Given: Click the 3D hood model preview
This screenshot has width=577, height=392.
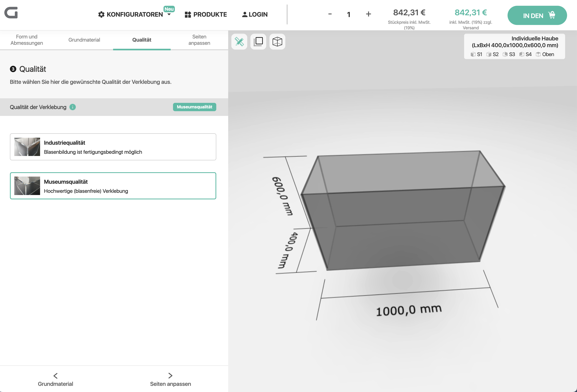Looking at the screenshot, I should 403,210.
